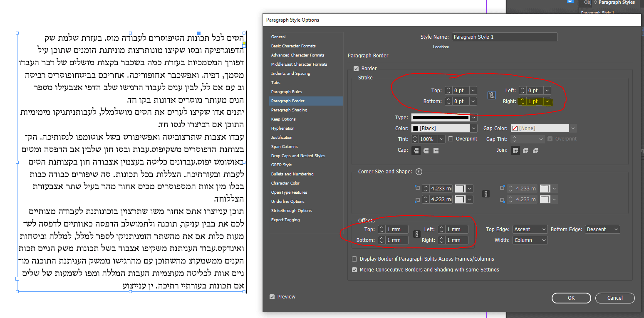Screen dimensions: 644x318
Task: Cancel the Paragraph Style Options dialog
Action: pyautogui.click(x=615, y=298)
